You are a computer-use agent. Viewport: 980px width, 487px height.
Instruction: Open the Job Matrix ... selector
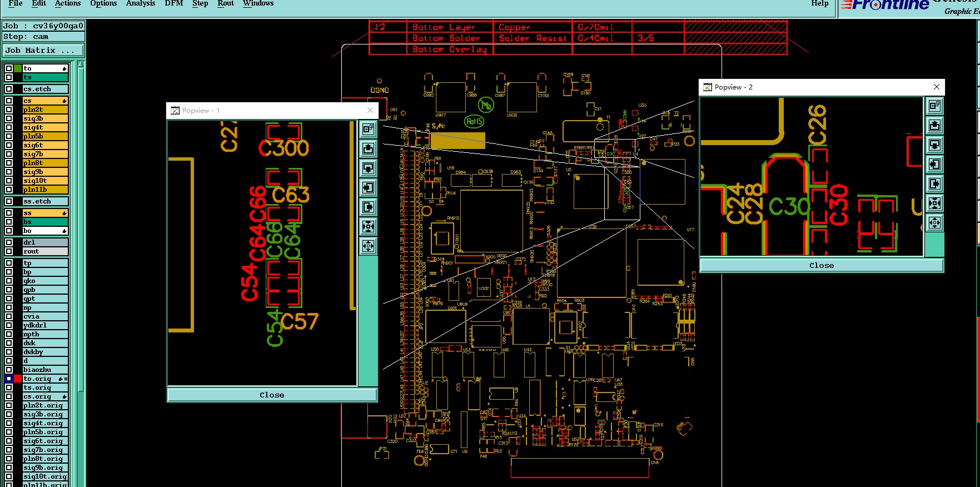43,51
